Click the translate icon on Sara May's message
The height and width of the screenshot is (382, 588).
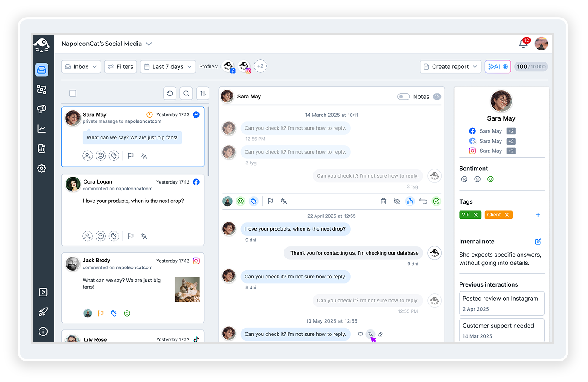tap(370, 334)
